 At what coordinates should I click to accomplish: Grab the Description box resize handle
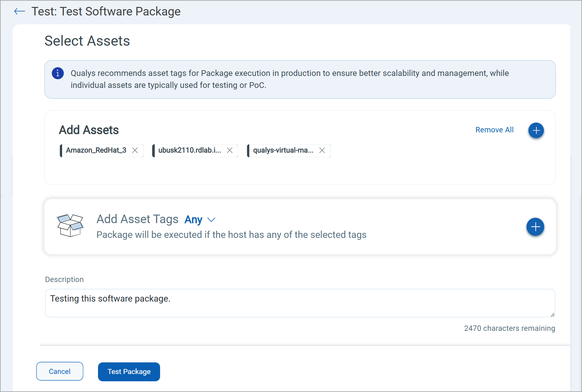[x=552, y=315]
